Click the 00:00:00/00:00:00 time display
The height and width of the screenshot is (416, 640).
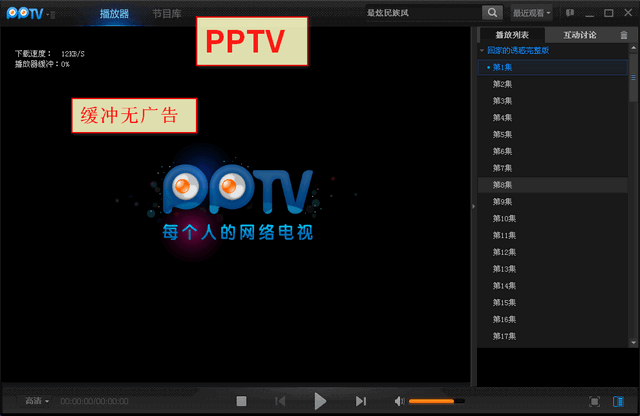(x=94, y=401)
